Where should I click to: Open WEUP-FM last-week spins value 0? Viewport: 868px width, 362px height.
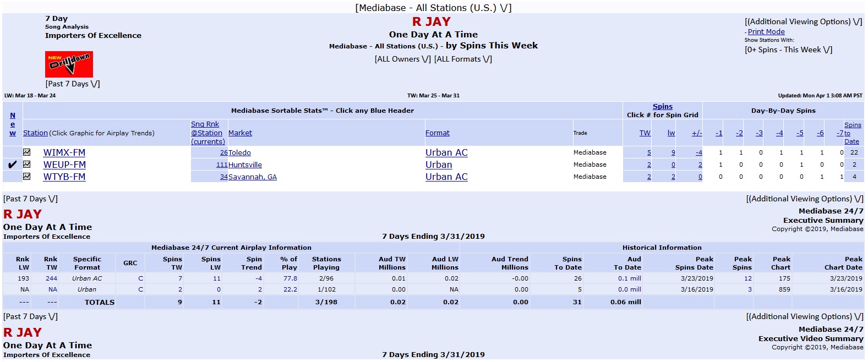pyautogui.click(x=673, y=164)
